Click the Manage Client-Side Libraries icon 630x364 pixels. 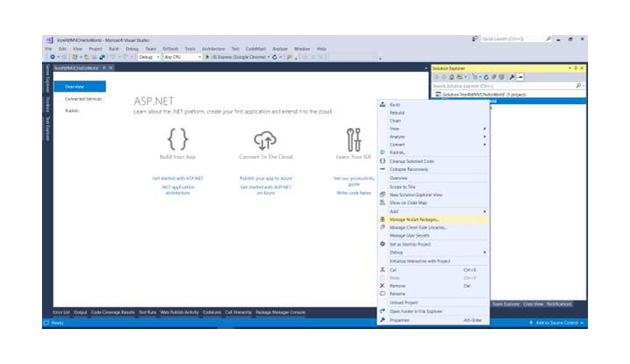click(382, 227)
